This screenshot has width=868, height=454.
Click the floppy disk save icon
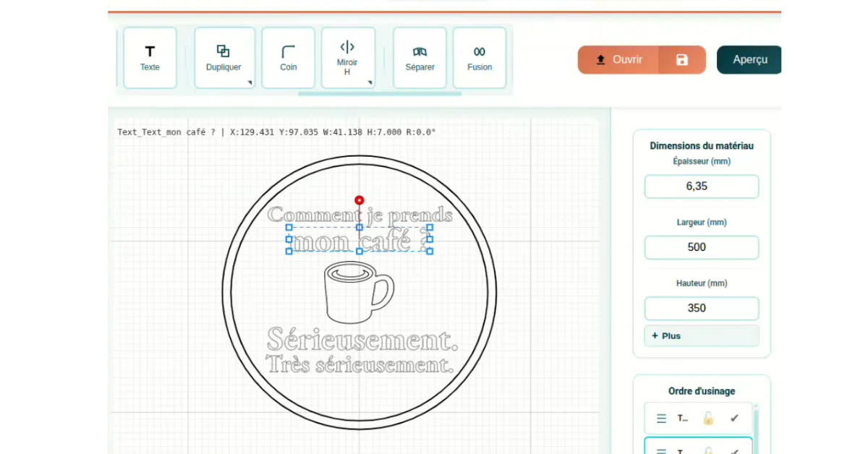682,60
